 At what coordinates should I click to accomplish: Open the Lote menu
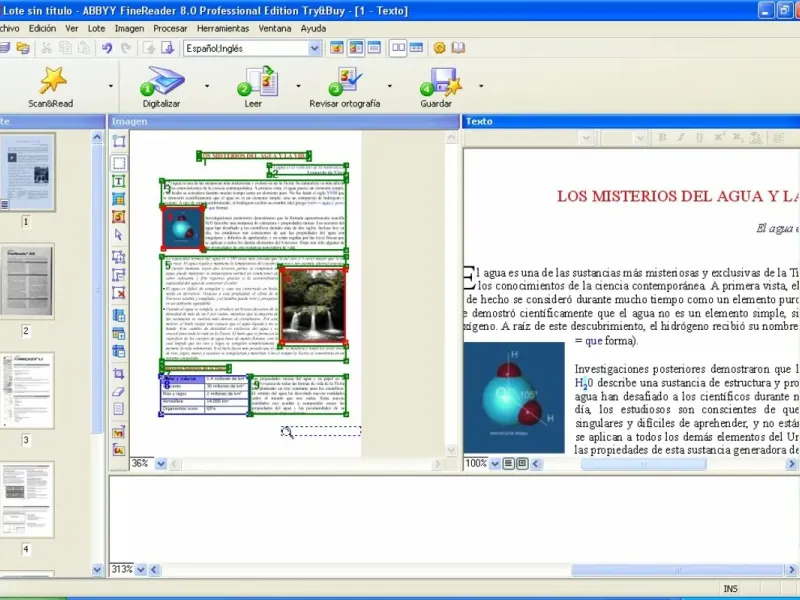click(x=96, y=29)
